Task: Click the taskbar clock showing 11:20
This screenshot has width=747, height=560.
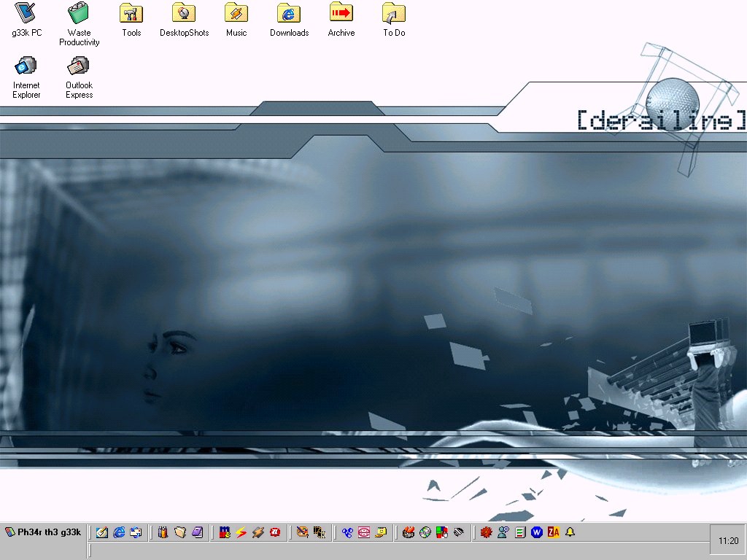Action: [x=728, y=541]
